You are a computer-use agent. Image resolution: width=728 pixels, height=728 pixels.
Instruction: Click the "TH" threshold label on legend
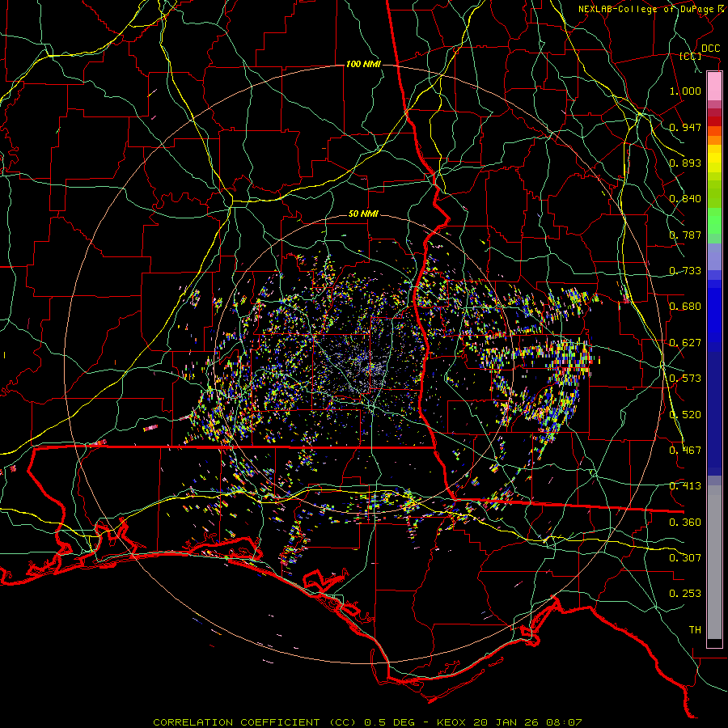click(x=695, y=630)
